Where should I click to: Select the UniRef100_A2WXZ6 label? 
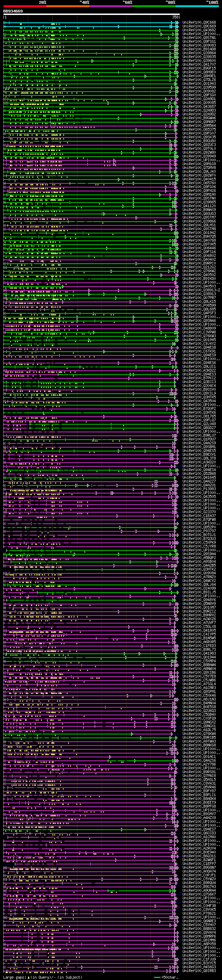(x=199, y=619)
